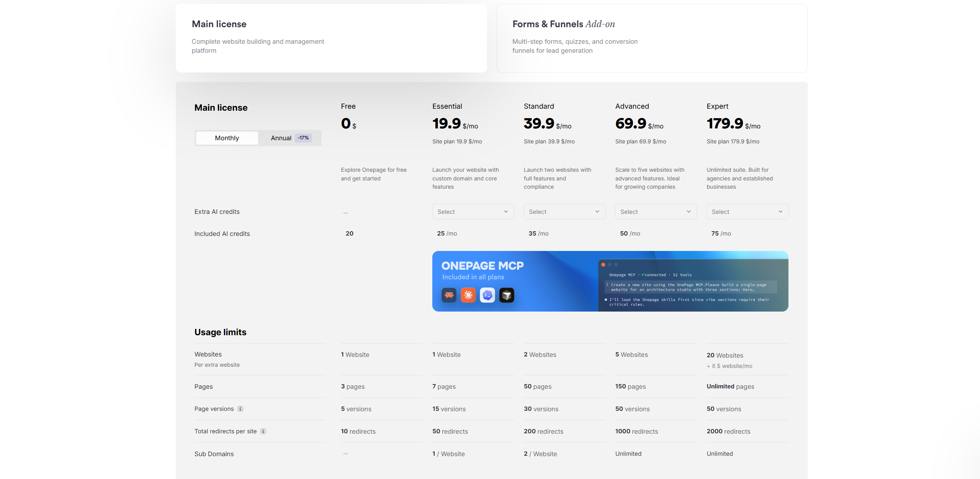Select the Forms & Funnels Add-on card tab
The width and height of the screenshot is (980, 479).
click(652, 38)
